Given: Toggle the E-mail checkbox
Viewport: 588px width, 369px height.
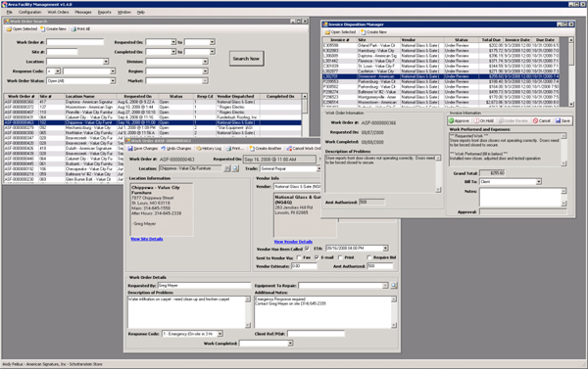Looking at the screenshot, I should pyautogui.click(x=317, y=257).
